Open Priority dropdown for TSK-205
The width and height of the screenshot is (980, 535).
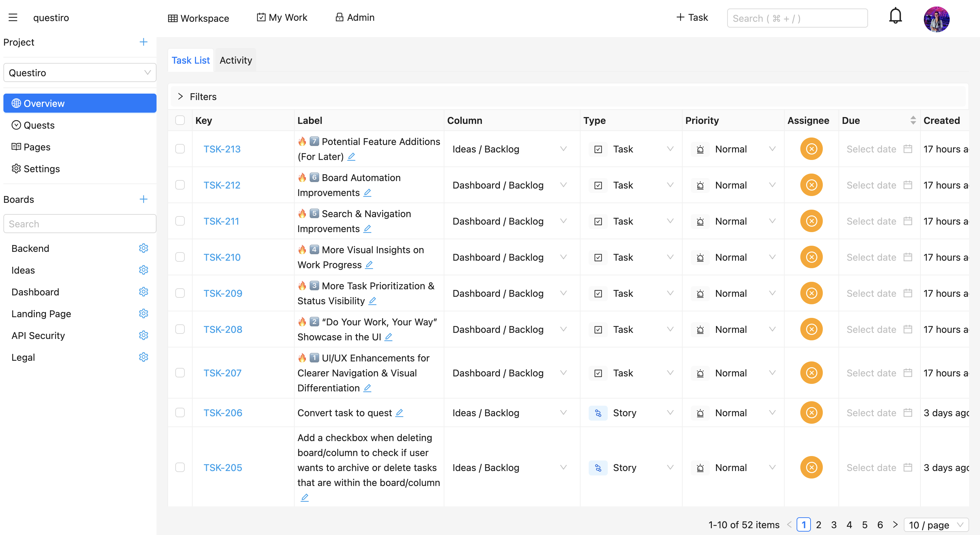point(733,467)
